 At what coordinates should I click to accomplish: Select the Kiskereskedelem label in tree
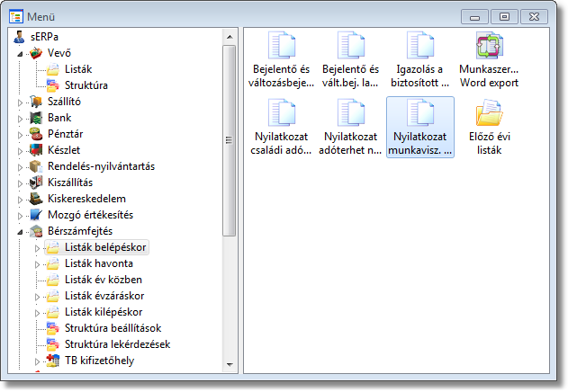86,199
